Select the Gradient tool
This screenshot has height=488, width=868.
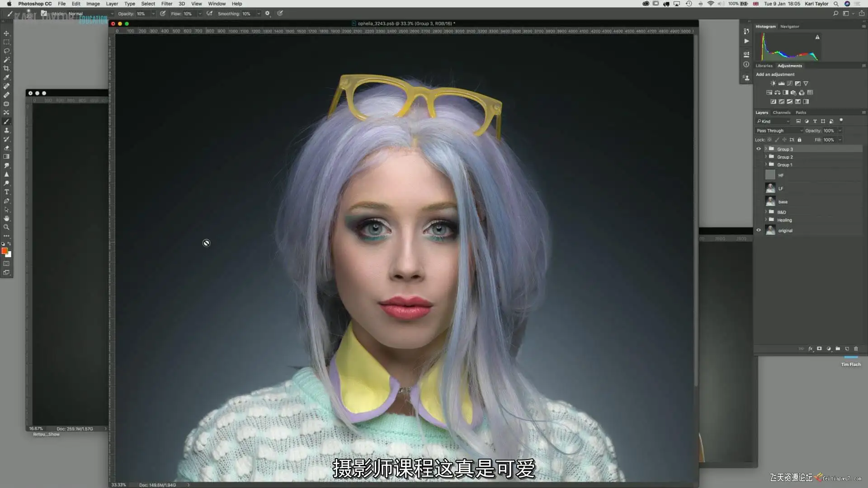click(x=6, y=157)
